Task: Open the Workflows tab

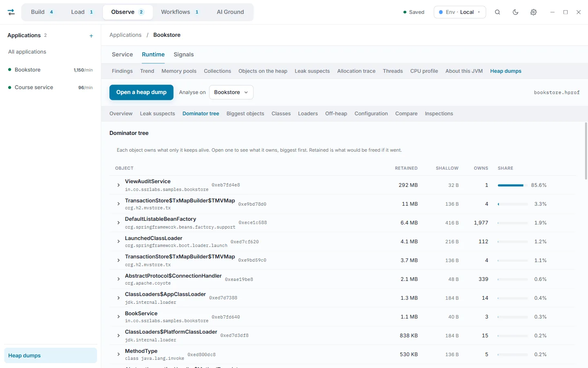Action: point(180,12)
